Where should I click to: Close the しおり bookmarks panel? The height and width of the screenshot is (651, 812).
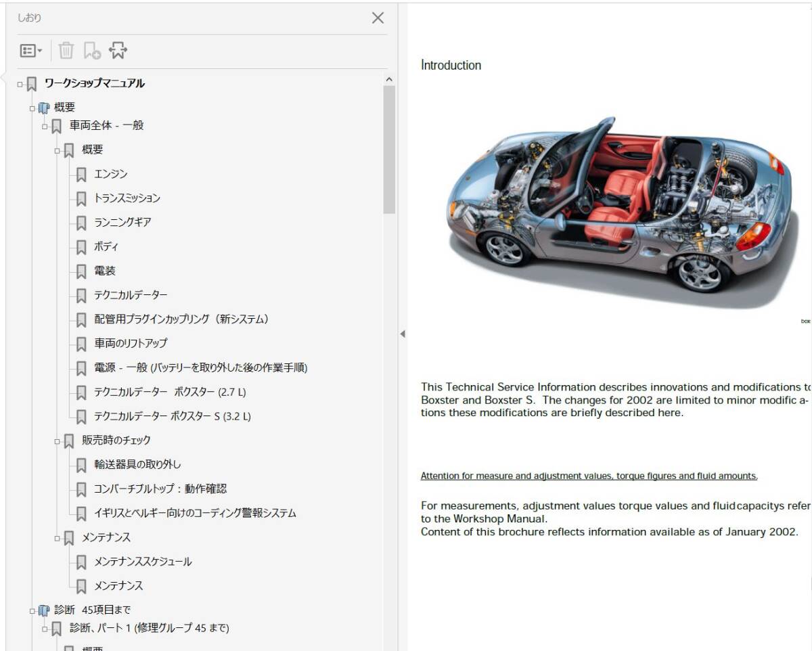pos(378,18)
